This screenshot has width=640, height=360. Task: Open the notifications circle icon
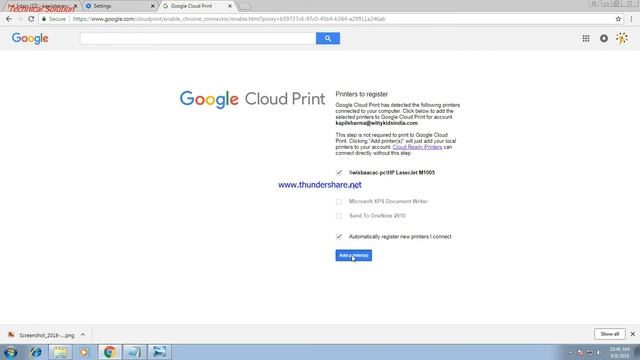pos(604,38)
